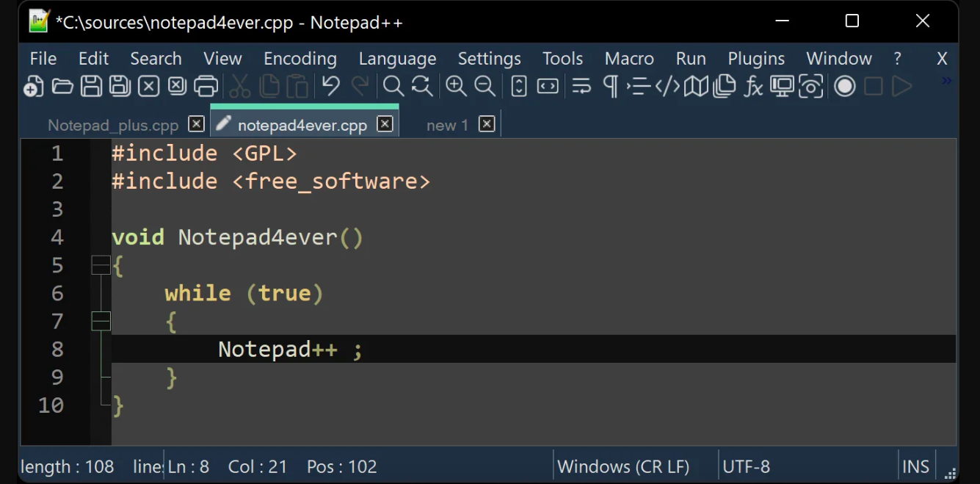Click the UTF-8 encoding status field

point(746,466)
